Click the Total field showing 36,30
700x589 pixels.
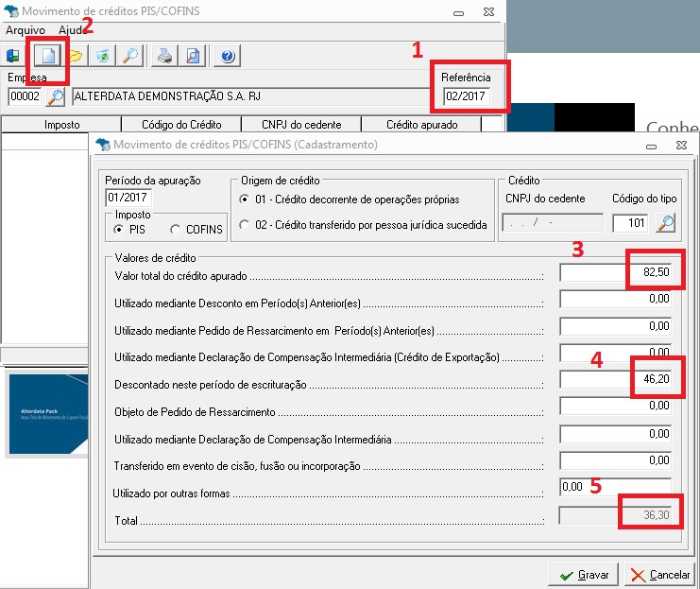click(x=615, y=515)
